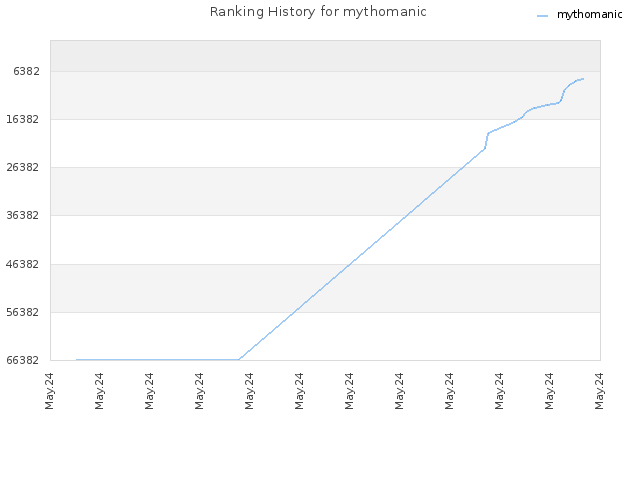Click the y-axis label 16382
The height and width of the screenshot is (480, 640).
click(x=23, y=119)
